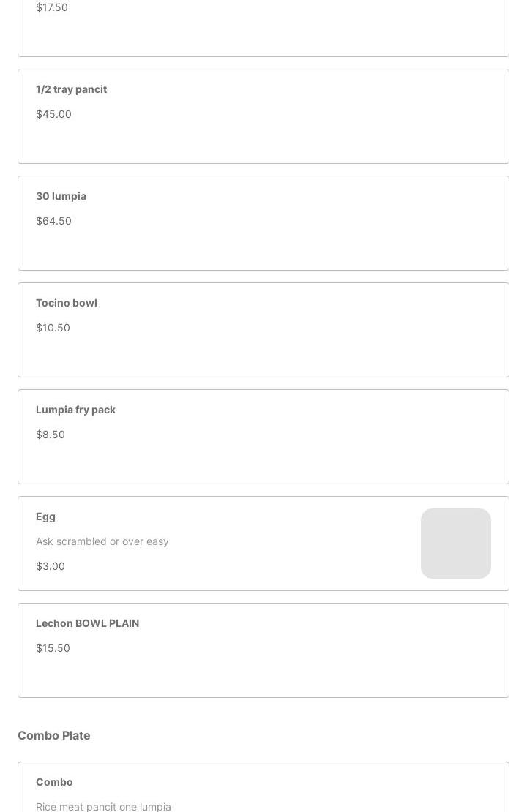
Task: Click "Rice meat pancit one lumpia" description
Action: click(x=103, y=806)
